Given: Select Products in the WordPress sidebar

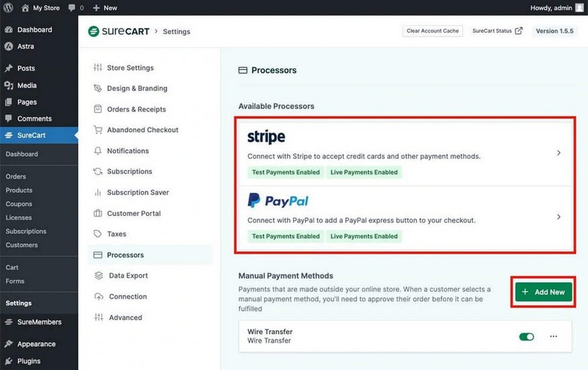Looking at the screenshot, I should [x=19, y=190].
